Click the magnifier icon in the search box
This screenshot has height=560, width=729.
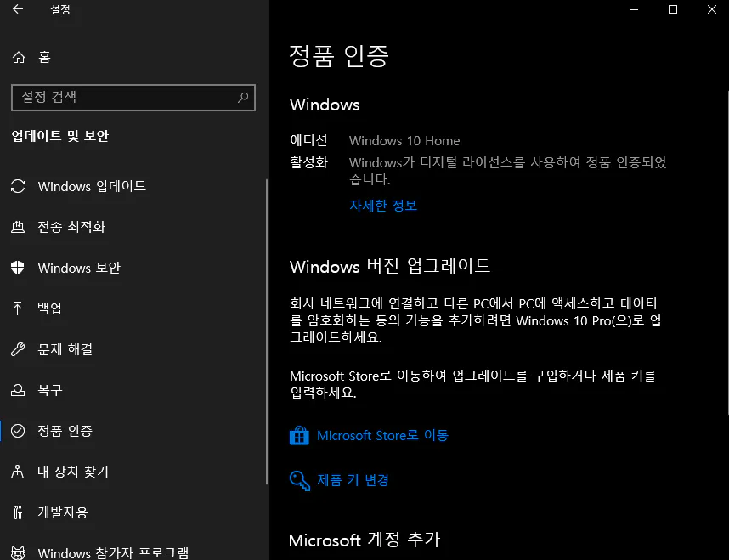(243, 97)
